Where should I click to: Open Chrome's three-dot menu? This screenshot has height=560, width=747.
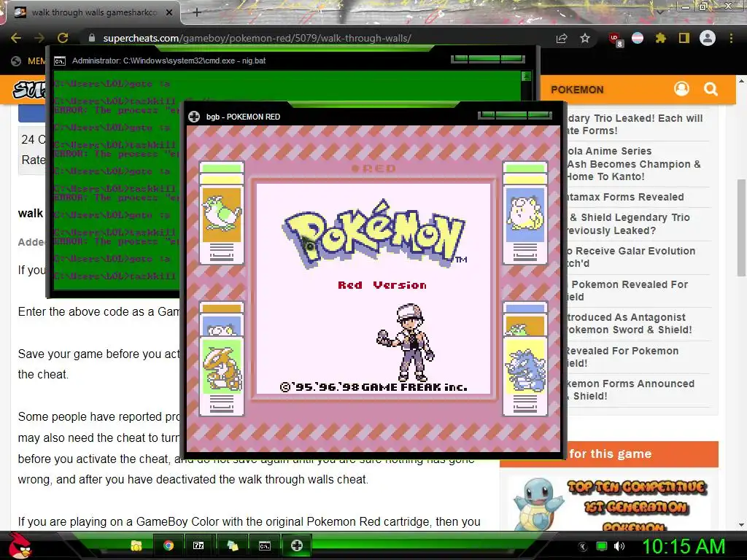point(731,38)
